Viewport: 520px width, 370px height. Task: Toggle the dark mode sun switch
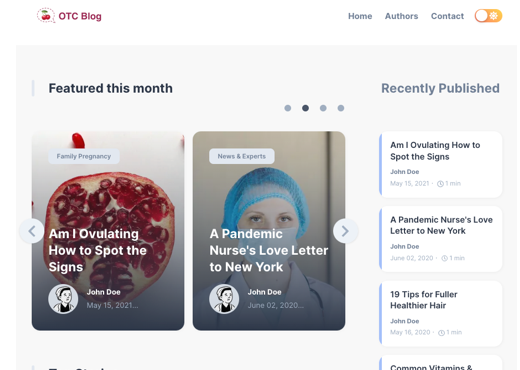click(x=488, y=16)
